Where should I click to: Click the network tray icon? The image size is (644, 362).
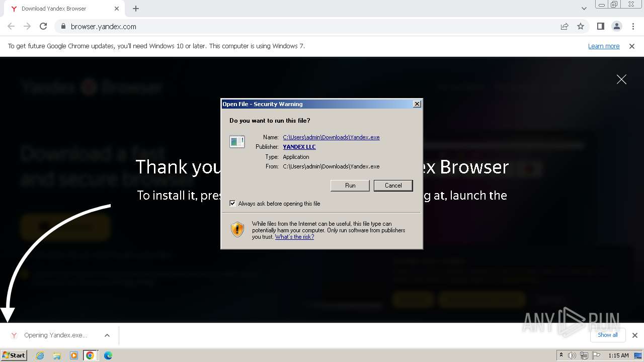(584, 355)
